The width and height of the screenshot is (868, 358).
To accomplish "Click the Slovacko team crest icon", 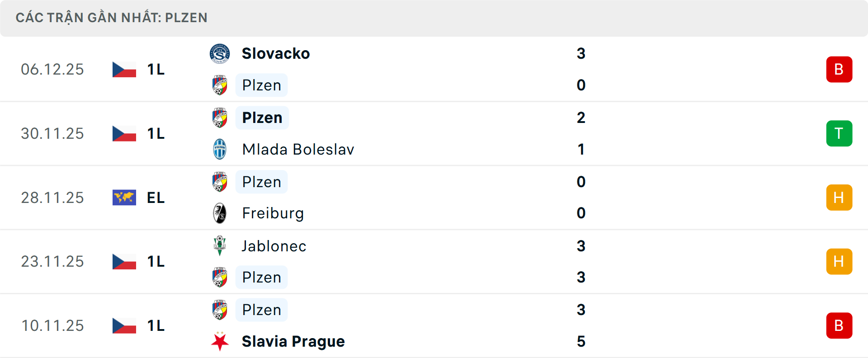I will pyautogui.click(x=220, y=54).
